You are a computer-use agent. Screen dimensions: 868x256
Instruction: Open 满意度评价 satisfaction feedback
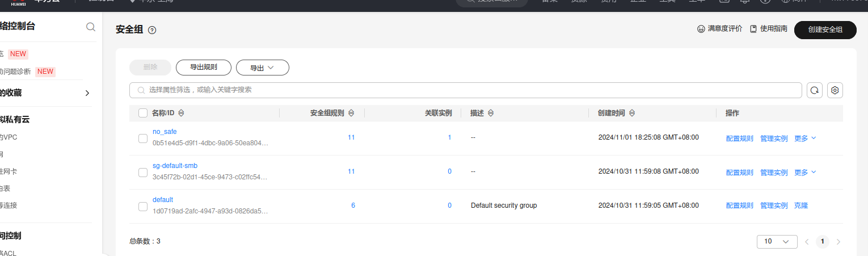click(x=719, y=29)
